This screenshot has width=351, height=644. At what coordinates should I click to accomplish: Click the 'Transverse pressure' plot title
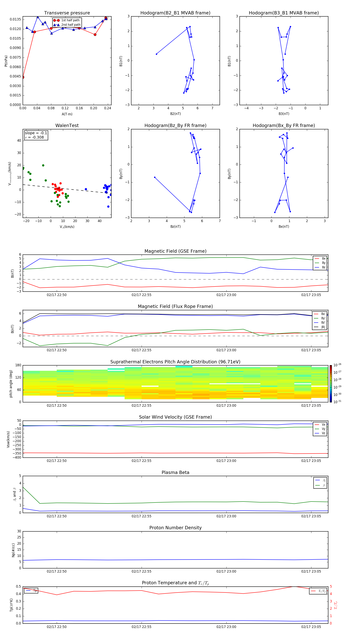point(67,13)
